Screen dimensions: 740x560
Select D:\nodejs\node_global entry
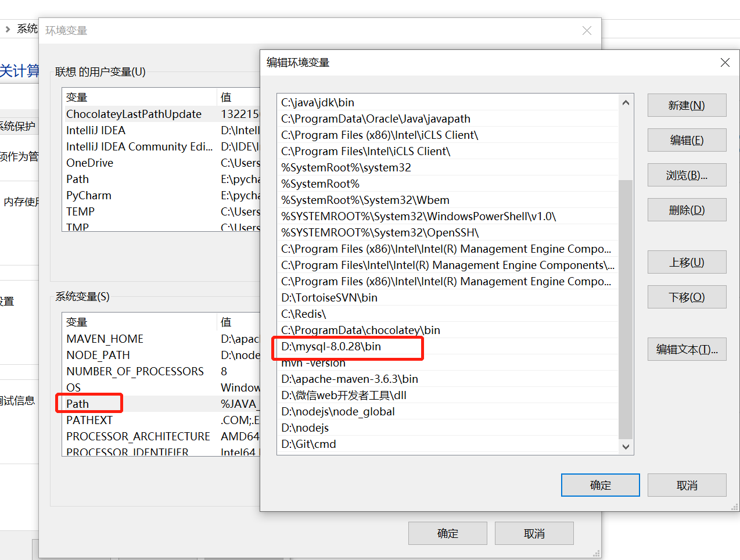[447, 411]
